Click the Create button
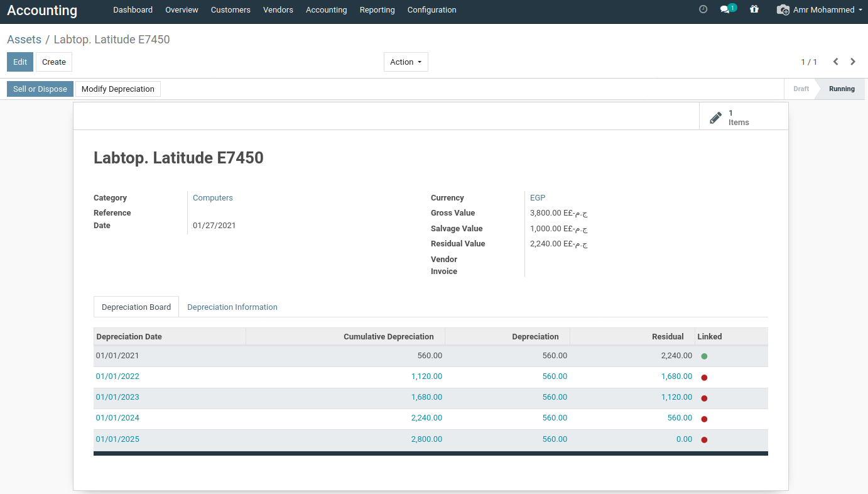 (54, 62)
